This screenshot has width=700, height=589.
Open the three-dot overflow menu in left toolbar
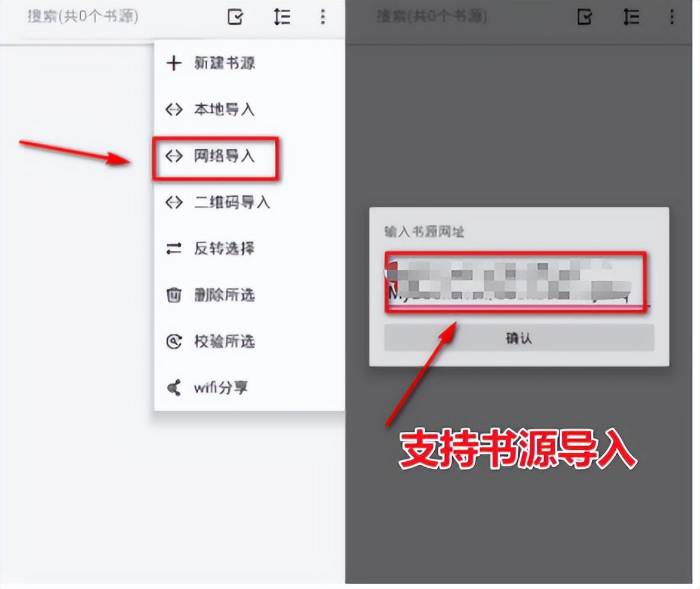pos(323,17)
